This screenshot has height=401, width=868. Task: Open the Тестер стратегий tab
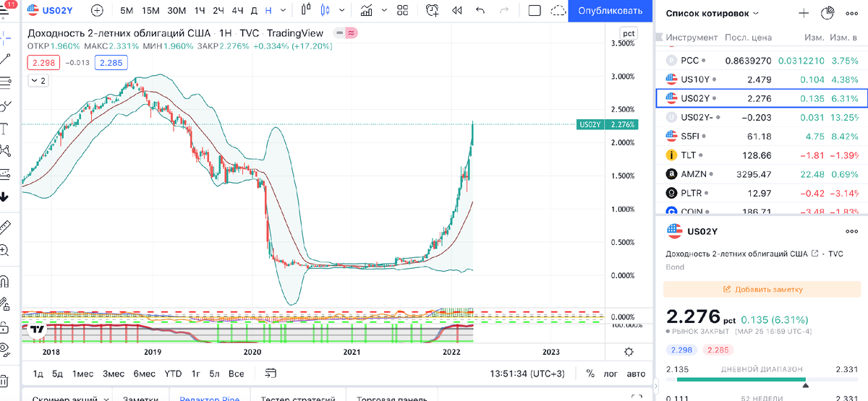coord(297,397)
